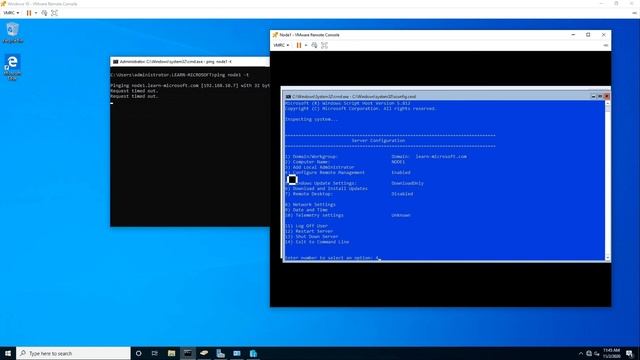Click the collapse toolbar icon in Node1 console
This screenshot has height=360, width=640.
click(x=606, y=45)
